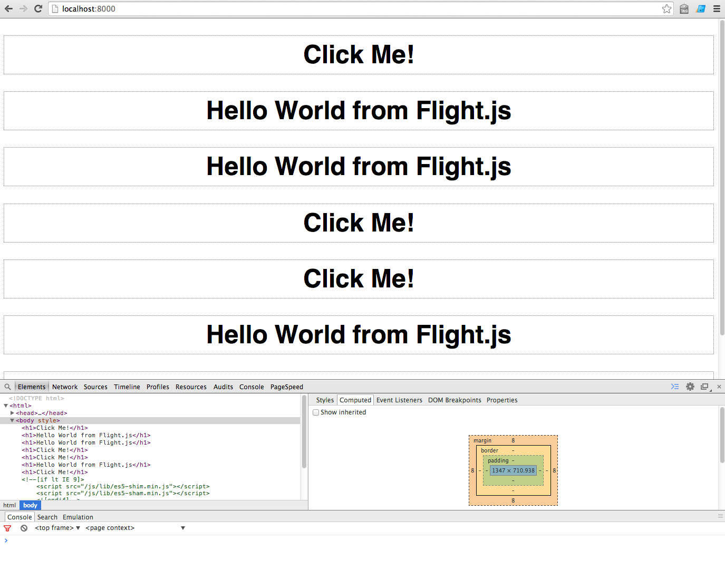Bookmark page with the star icon

click(667, 8)
